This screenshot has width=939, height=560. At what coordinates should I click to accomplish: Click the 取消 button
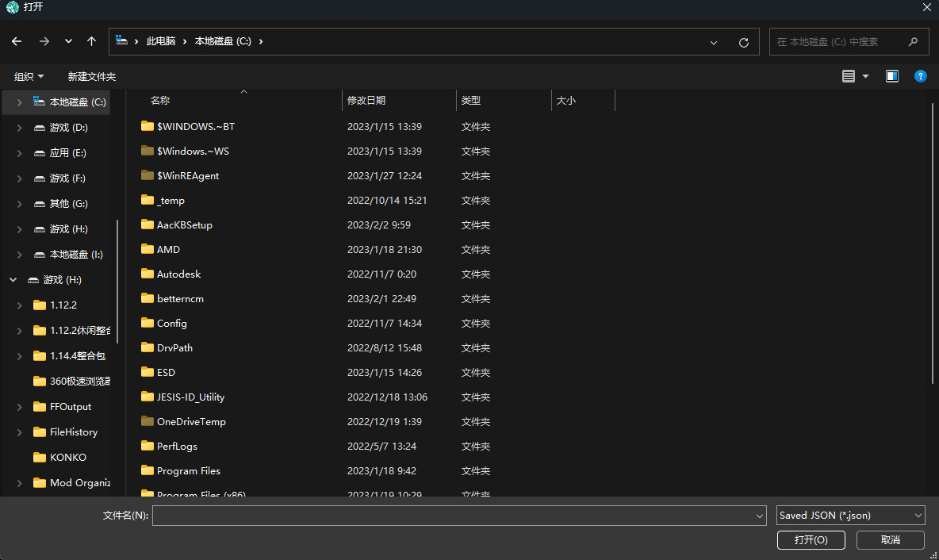tap(890, 539)
